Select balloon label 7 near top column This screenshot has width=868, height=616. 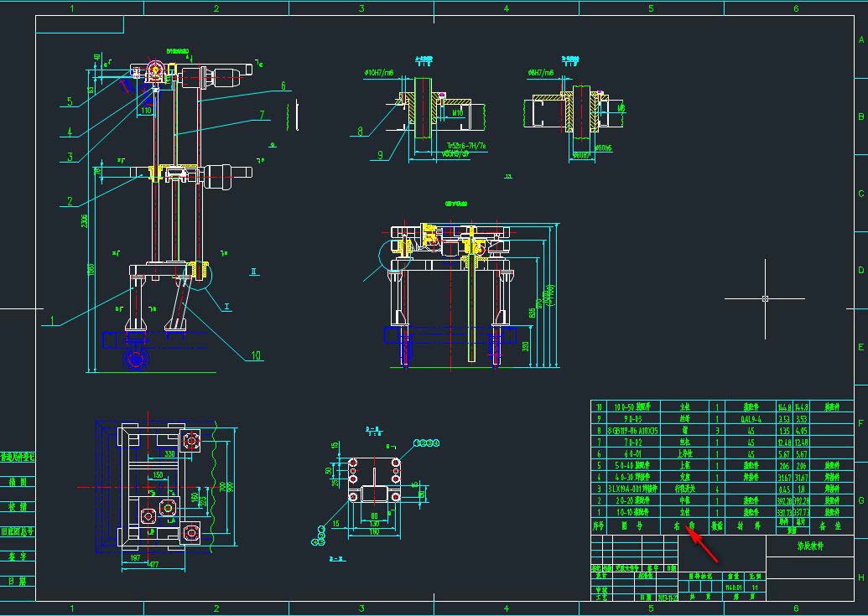[262, 115]
